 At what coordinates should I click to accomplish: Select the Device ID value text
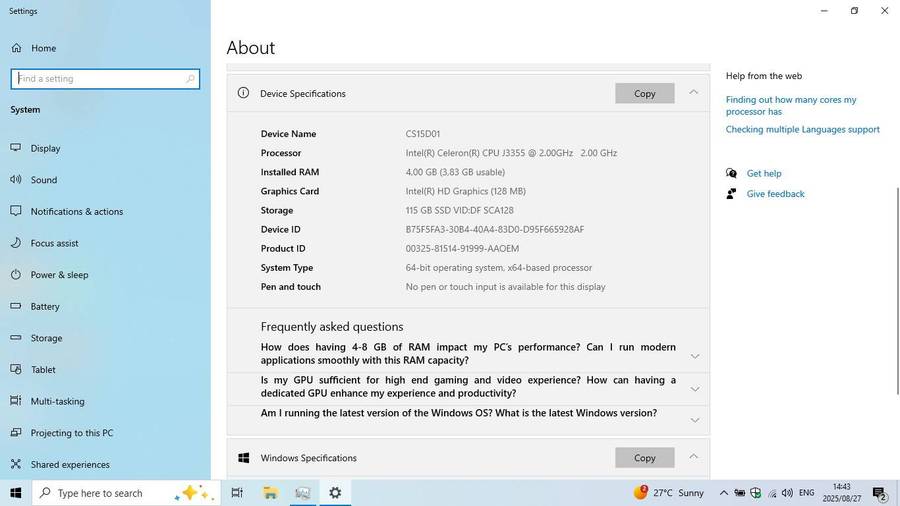point(495,229)
